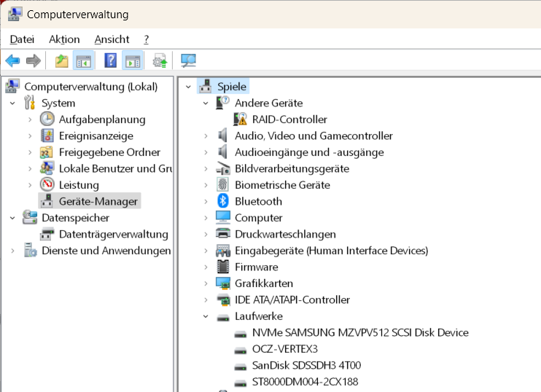541x392 pixels.
Task: Toggle the show/hide action pane icon
Action: 133,60
